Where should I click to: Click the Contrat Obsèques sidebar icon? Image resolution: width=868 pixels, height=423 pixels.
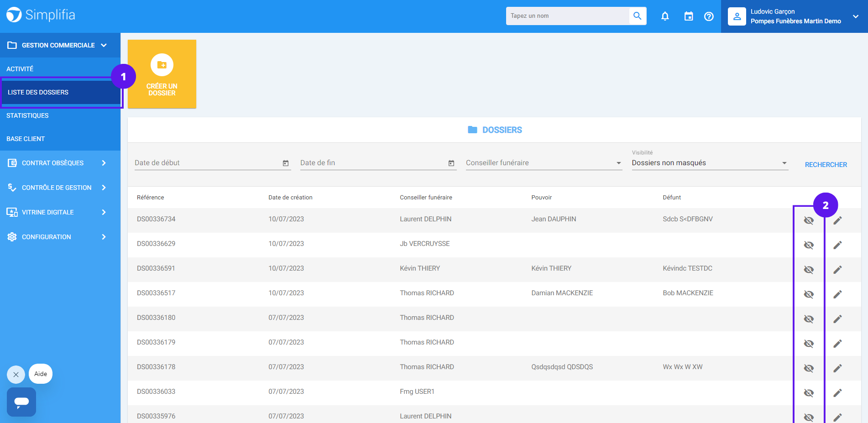point(12,163)
